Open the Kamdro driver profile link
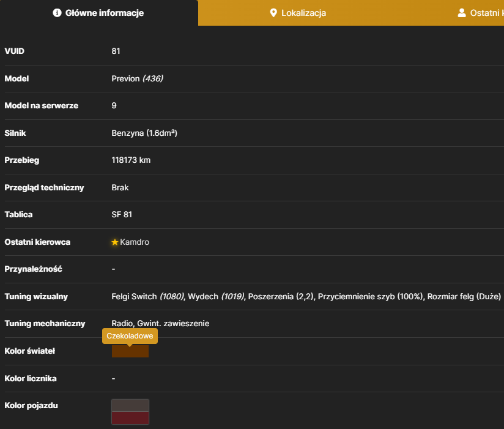This screenshot has height=429, width=504. [135, 242]
